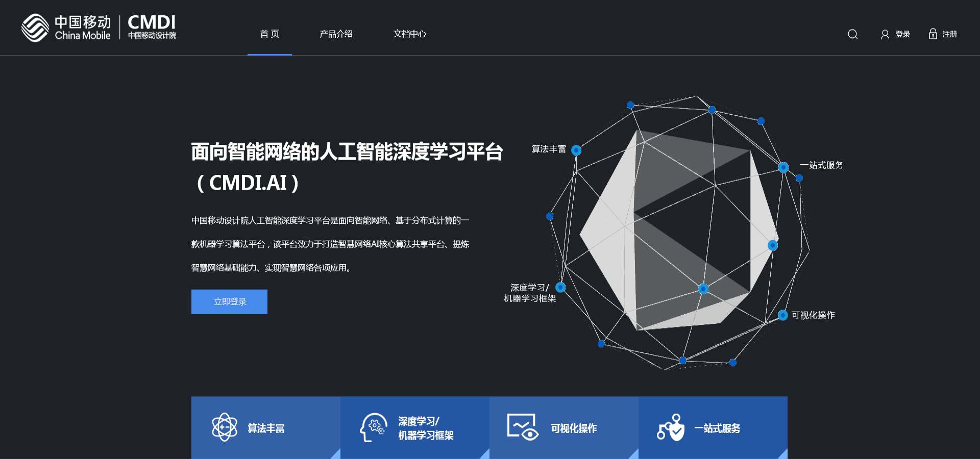Screen dimensions: 980x459
Task: Click the 立即登录 button
Action: point(229,302)
